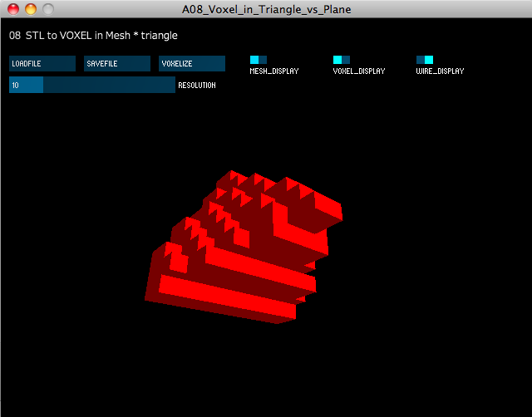
Task: Click the slider value 10
Action: [16, 85]
